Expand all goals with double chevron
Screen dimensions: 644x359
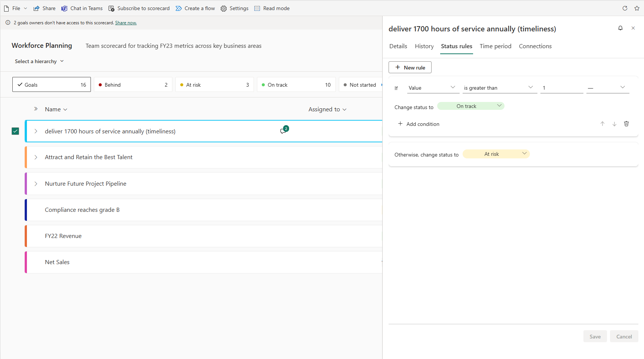click(x=36, y=109)
